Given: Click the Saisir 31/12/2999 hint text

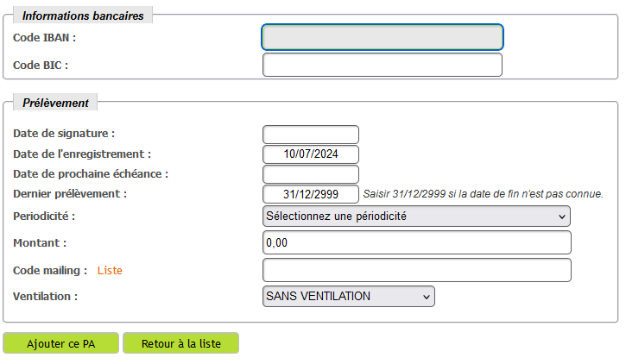Looking at the screenshot, I should (x=483, y=194).
